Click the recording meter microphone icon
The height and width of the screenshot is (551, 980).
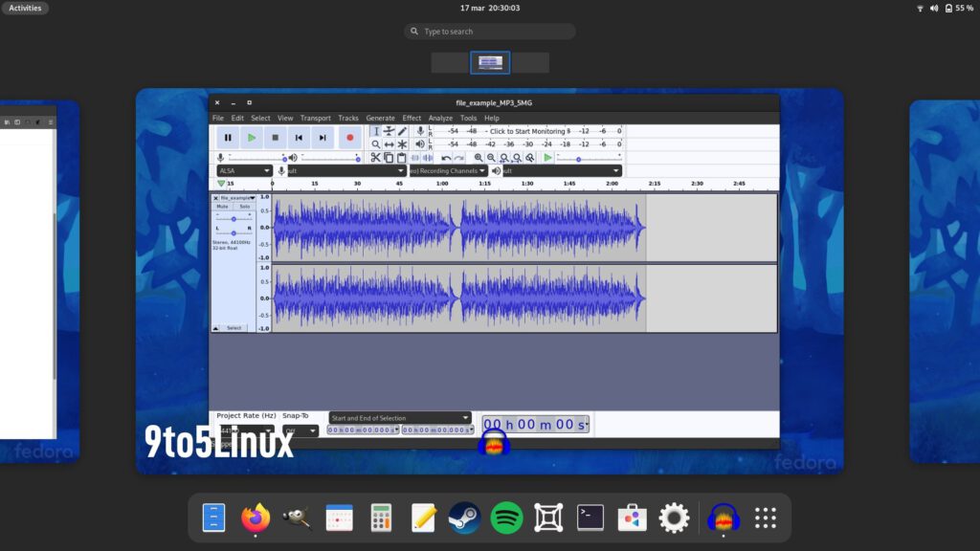pos(421,131)
